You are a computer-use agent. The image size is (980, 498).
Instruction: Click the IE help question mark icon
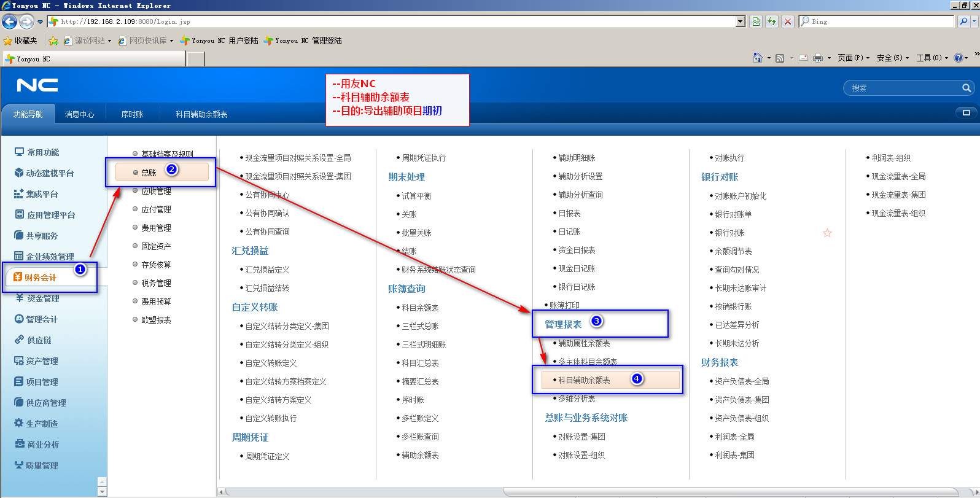point(958,58)
